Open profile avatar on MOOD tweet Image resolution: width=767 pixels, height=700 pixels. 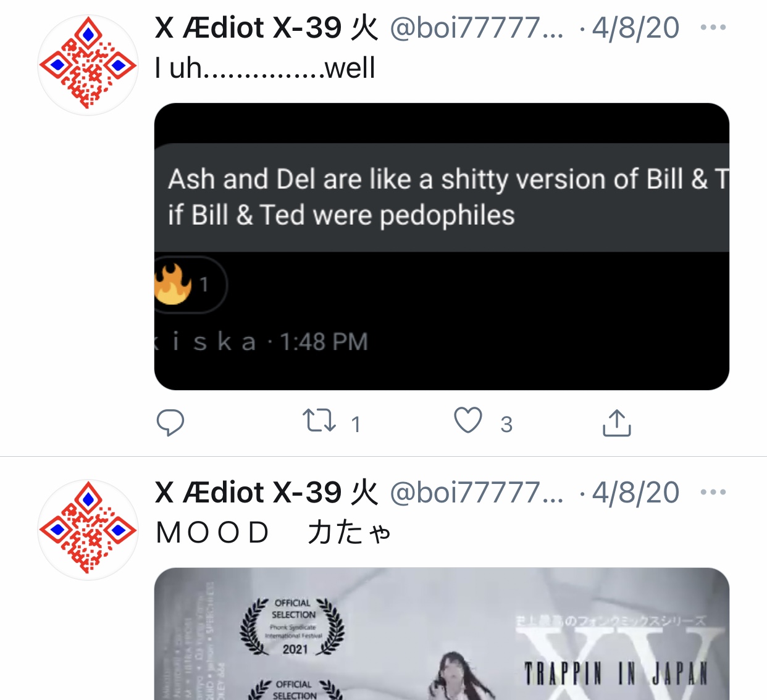[x=88, y=530]
